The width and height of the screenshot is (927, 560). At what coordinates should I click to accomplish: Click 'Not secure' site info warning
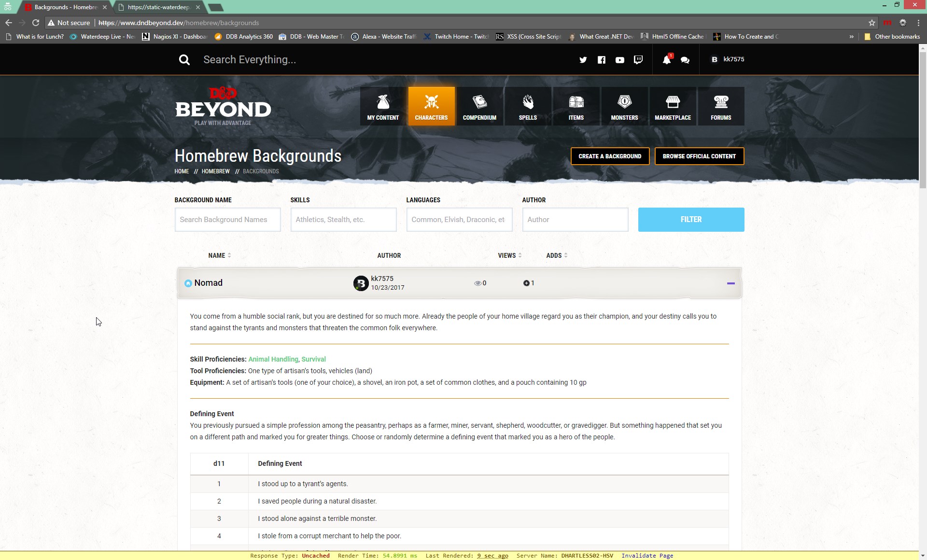pyautogui.click(x=69, y=23)
